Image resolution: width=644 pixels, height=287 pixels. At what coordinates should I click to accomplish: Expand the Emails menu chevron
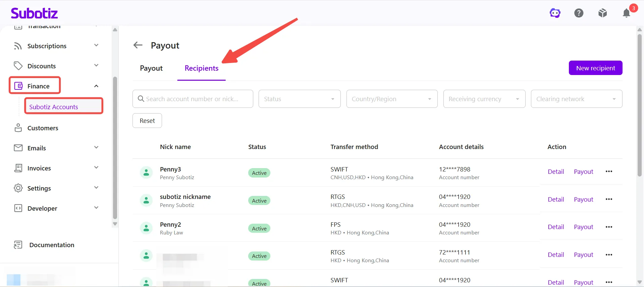pyautogui.click(x=96, y=147)
